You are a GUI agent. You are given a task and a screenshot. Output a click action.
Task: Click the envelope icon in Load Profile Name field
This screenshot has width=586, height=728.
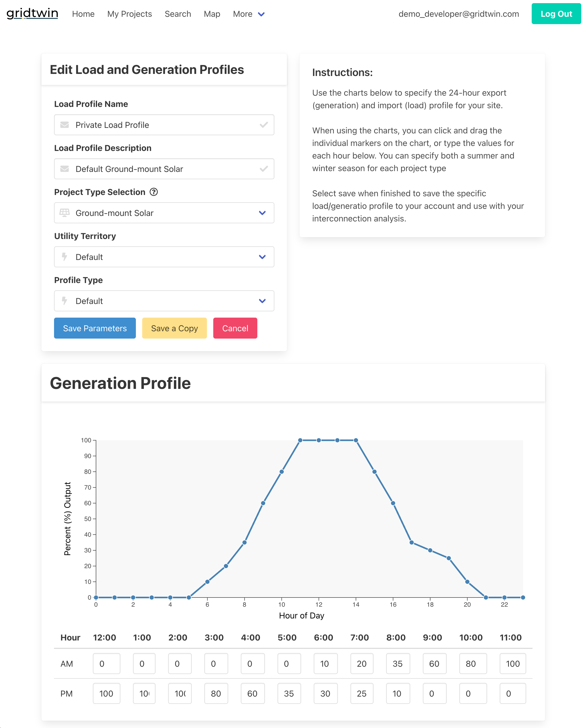pyautogui.click(x=65, y=124)
